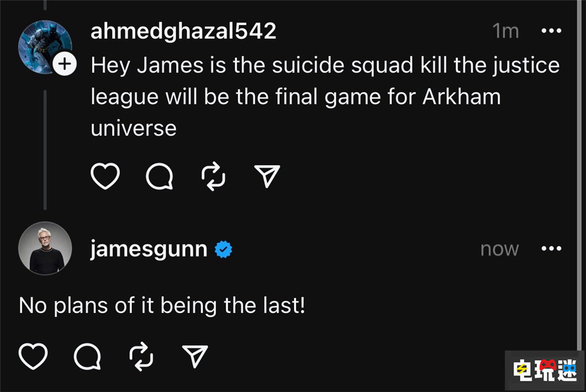Share ahmedghazal542's post using paper plane icon

(267, 175)
